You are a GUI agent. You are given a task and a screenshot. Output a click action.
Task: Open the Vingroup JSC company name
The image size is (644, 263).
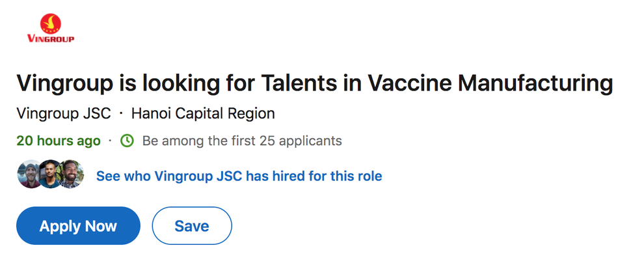[64, 113]
